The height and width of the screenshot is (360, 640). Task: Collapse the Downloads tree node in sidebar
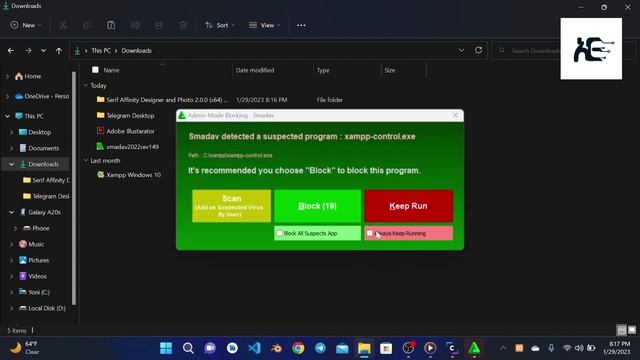pyautogui.click(x=11, y=164)
